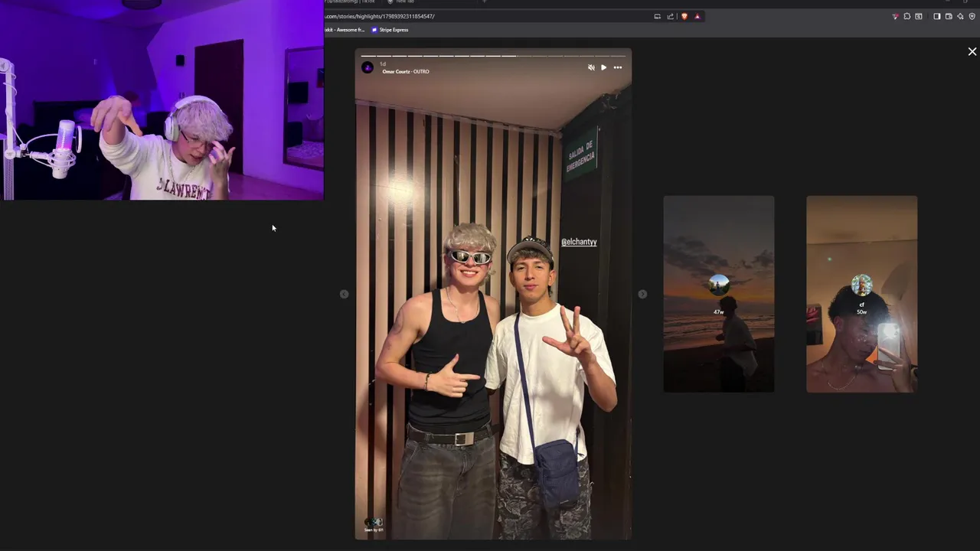The height and width of the screenshot is (551, 980).
Task: Click the Brave Rewards triangle icon
Action: tap(697, 16)
